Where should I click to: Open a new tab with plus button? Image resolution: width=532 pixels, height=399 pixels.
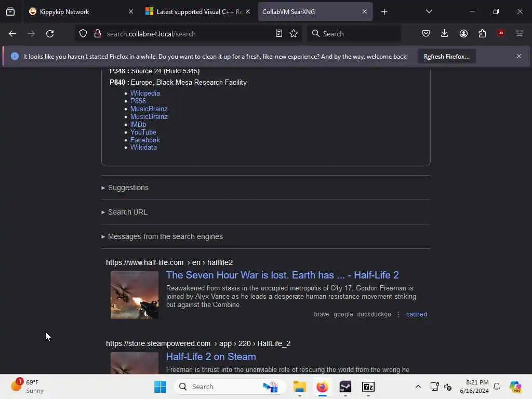(x=384, y=12)
